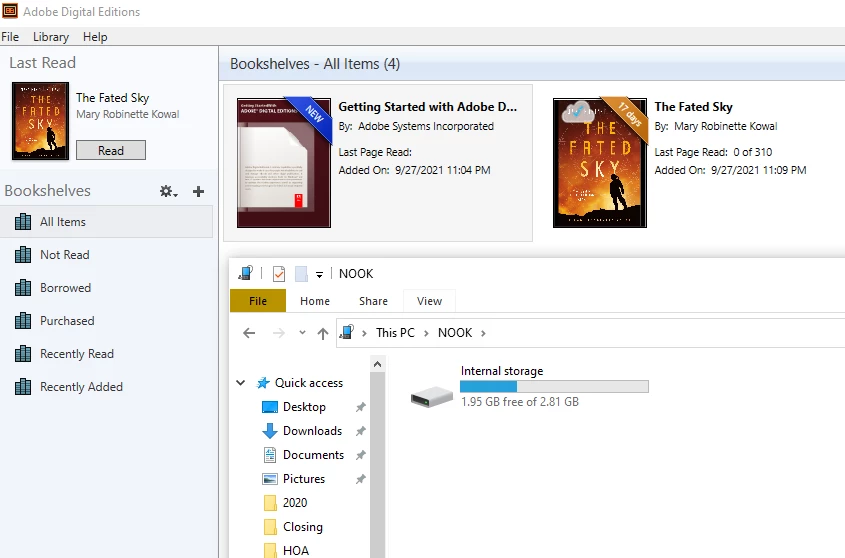
Task: Click the Quick access star icon
Action: [x=263, y=383]
